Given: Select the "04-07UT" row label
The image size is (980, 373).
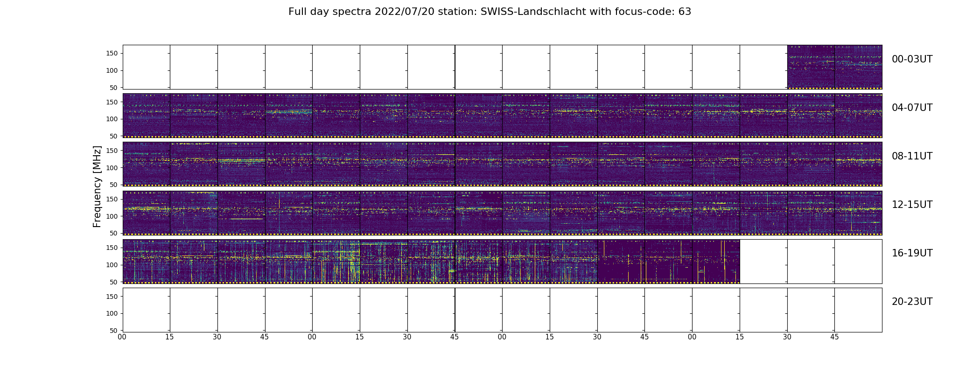Looking at the screenshot, I should pyautogui.click(x=912, y=108).
